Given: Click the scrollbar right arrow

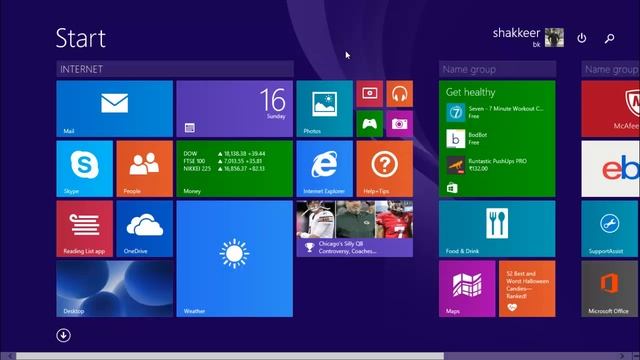Looking at the screenshot, I should [622, 356].
